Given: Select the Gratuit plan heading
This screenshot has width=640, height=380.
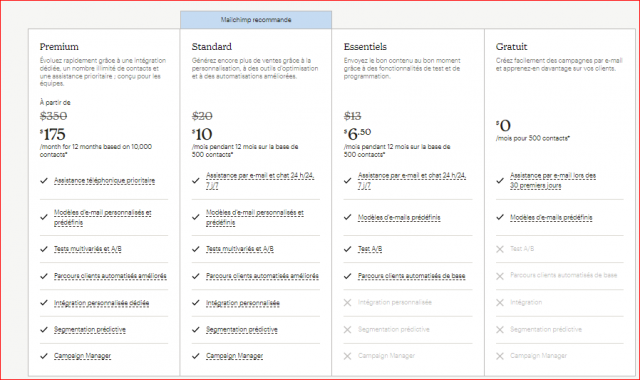Looking at the screenshot, I should point(511,47).
